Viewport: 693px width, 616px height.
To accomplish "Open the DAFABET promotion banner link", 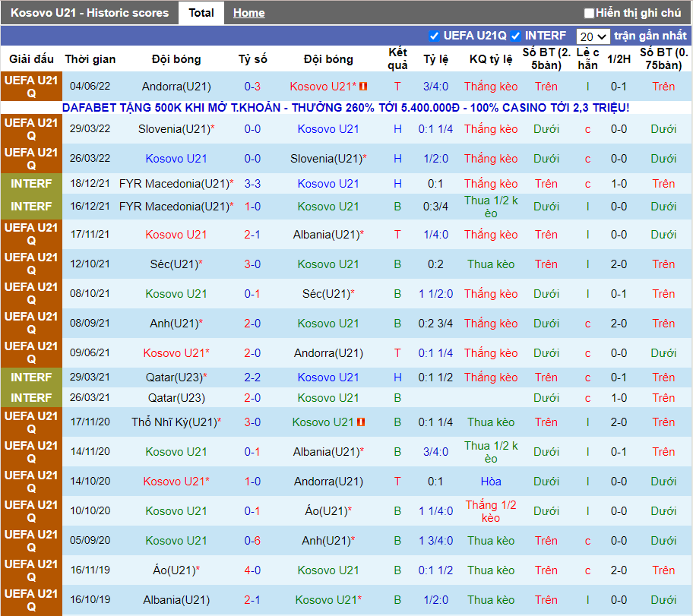I will click(346, 107).
